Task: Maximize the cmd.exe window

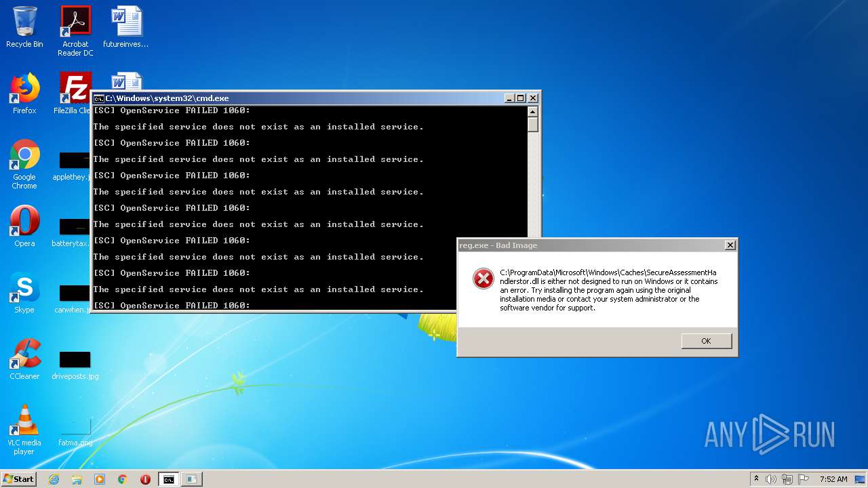Action: 521,98
